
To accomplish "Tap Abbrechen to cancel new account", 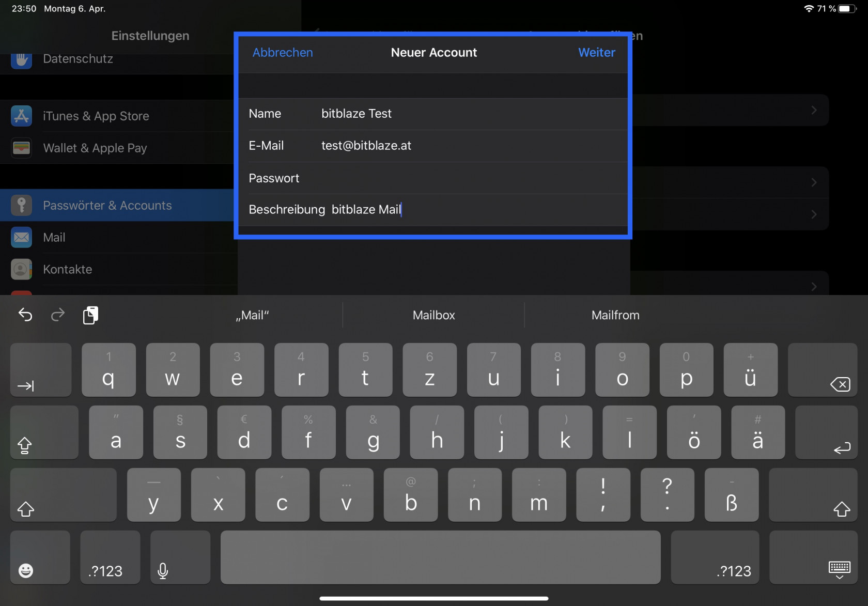I will [x=283, y=52].
